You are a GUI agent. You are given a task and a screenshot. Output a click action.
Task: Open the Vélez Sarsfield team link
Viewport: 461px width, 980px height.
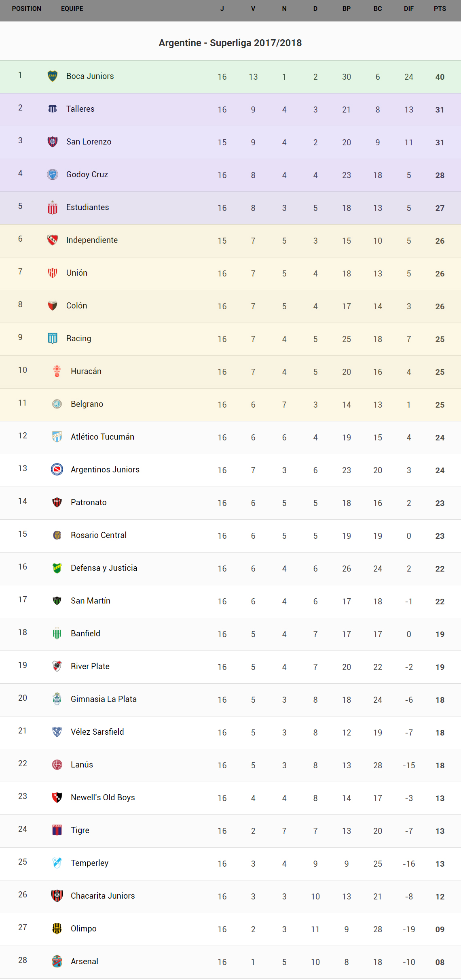pyautogui.click(x=97, y=732)
